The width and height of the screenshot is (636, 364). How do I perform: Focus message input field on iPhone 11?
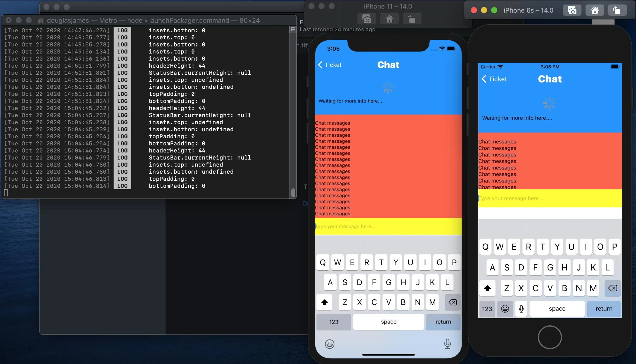point(388,226)
